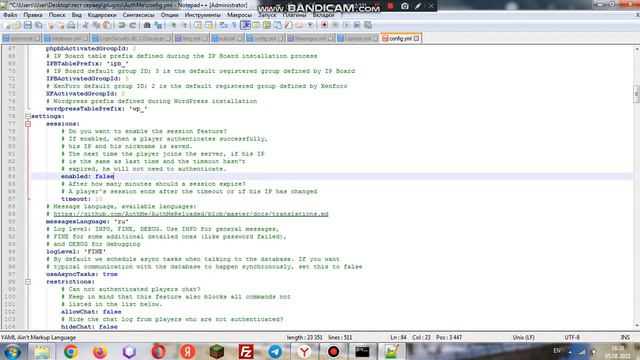Open the Правка menu
Viewport: 640px width, 360px height.
tap(33, 15)
